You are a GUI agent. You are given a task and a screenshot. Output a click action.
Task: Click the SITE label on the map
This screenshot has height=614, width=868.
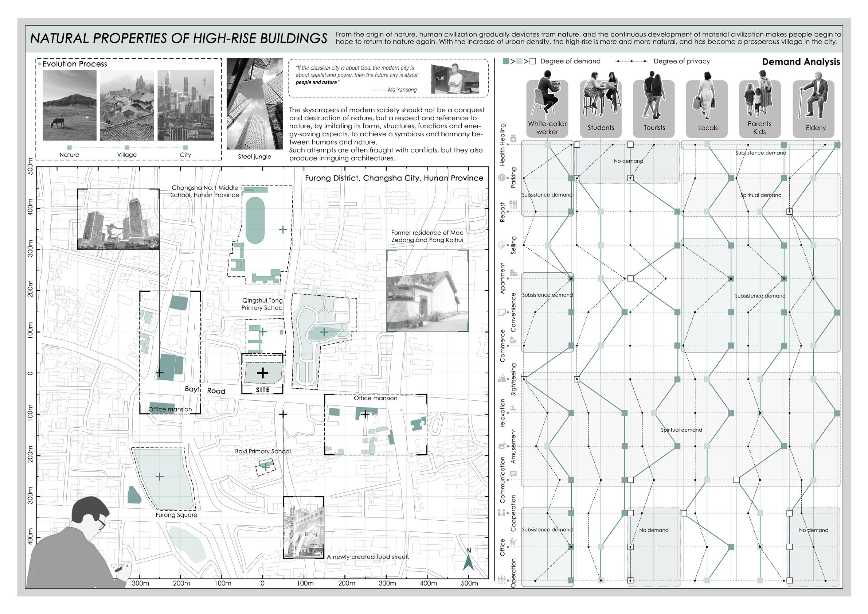(x=262, y=390)
